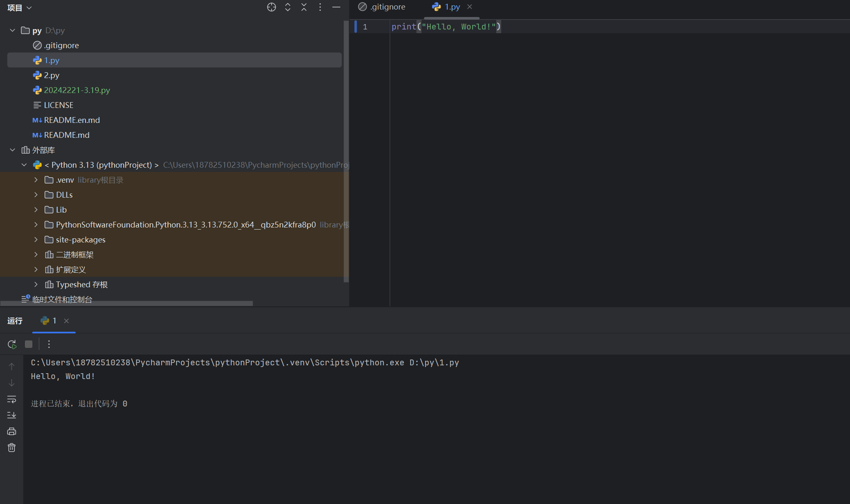
Task: Click the Hello, World! console output
Action: click(63, 376)
